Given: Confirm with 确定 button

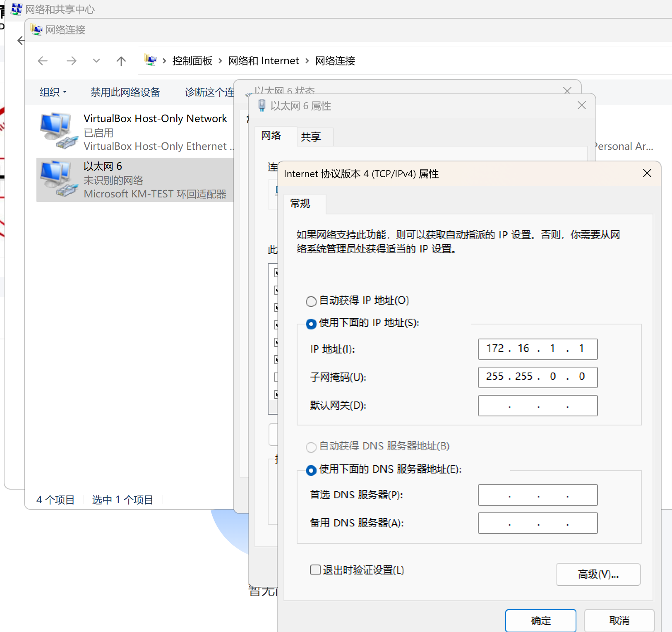Looking at the screenshot, I should [540, 620].
